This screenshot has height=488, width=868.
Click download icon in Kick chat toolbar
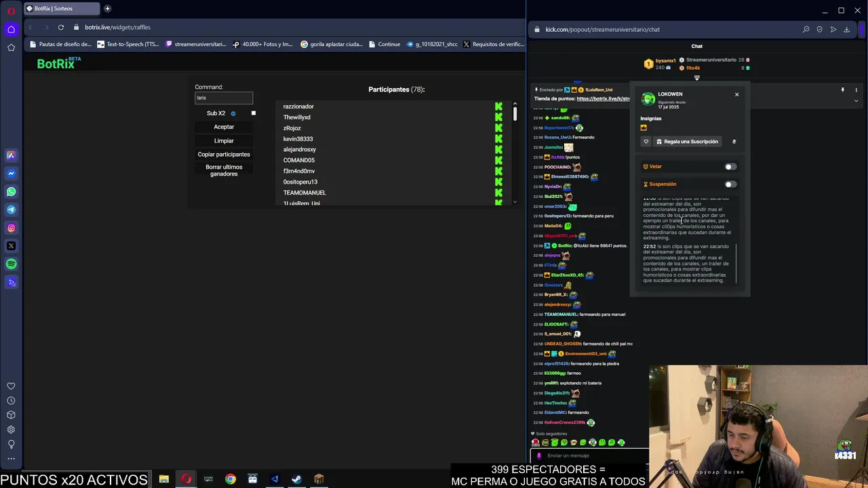pos(846,29)
